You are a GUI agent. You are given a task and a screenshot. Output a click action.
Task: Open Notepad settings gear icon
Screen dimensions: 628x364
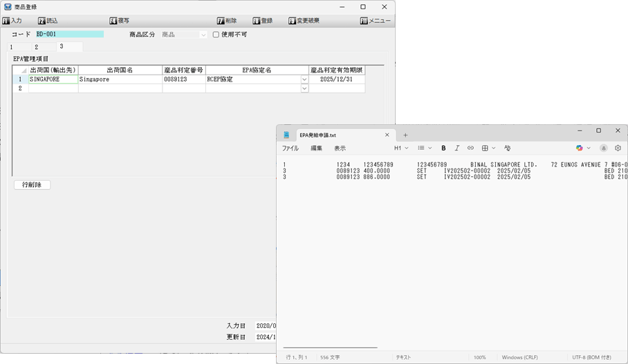pyautogui.click(x=618, y=148)
